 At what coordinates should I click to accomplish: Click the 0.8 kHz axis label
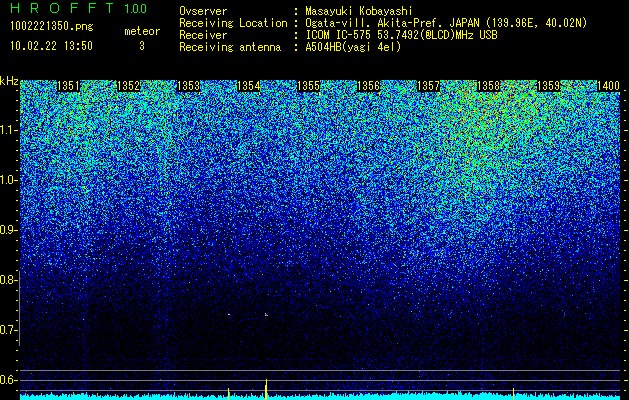(x=8, y=280)
